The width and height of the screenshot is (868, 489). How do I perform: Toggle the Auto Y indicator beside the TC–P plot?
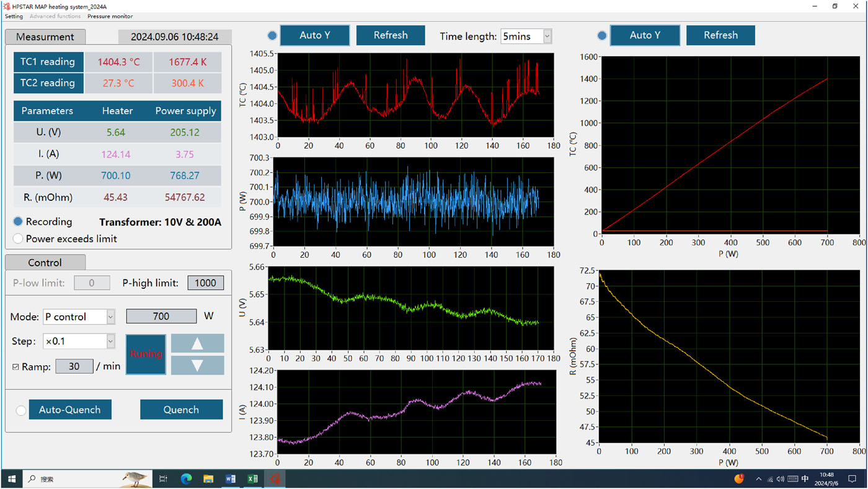pyautogui.click(x=602, y=35)
